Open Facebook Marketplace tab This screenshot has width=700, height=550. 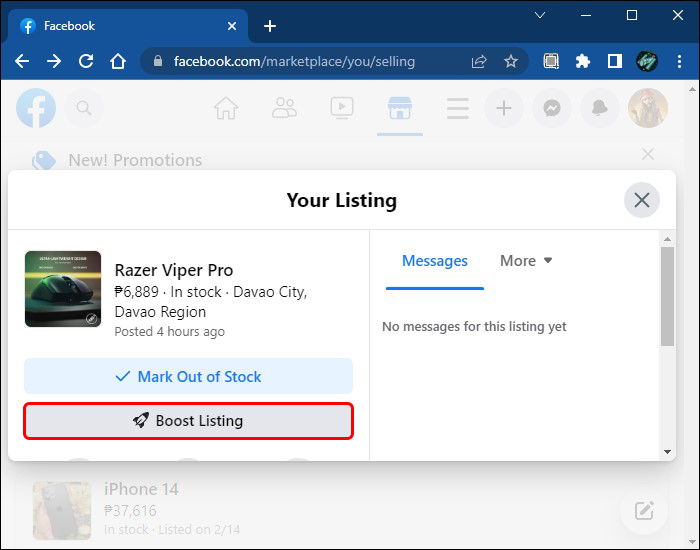point(400,108)
